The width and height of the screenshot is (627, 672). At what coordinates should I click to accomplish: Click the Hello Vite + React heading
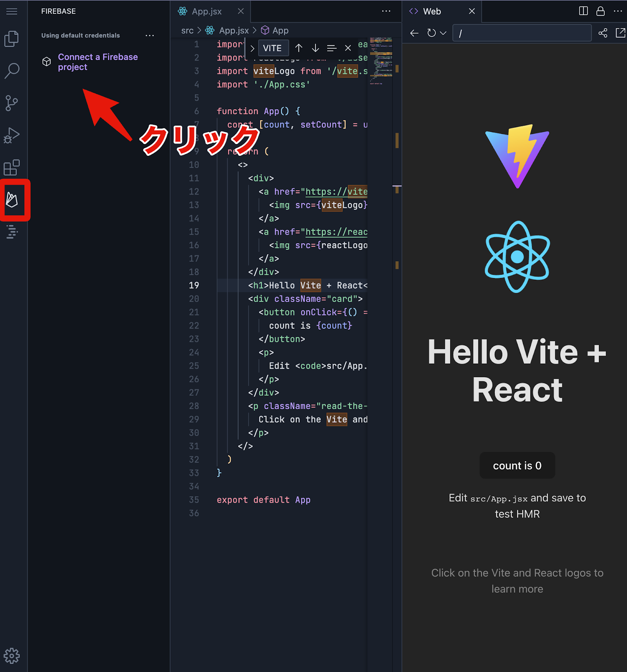pyautogui.click(x=517, y=370)
